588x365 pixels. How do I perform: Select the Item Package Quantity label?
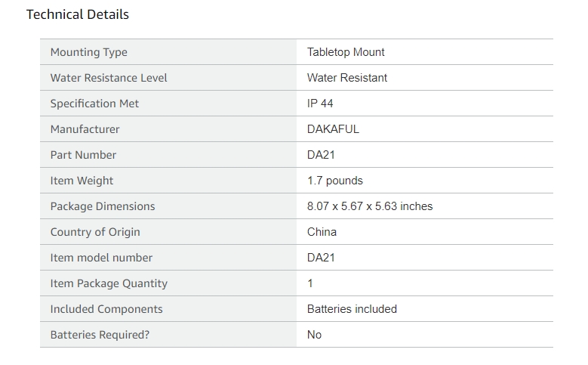(109, 283)
